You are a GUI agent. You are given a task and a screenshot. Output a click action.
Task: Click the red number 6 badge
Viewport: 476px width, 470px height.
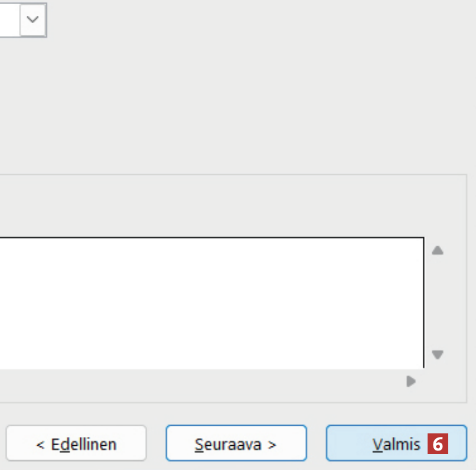click(438, 444)
